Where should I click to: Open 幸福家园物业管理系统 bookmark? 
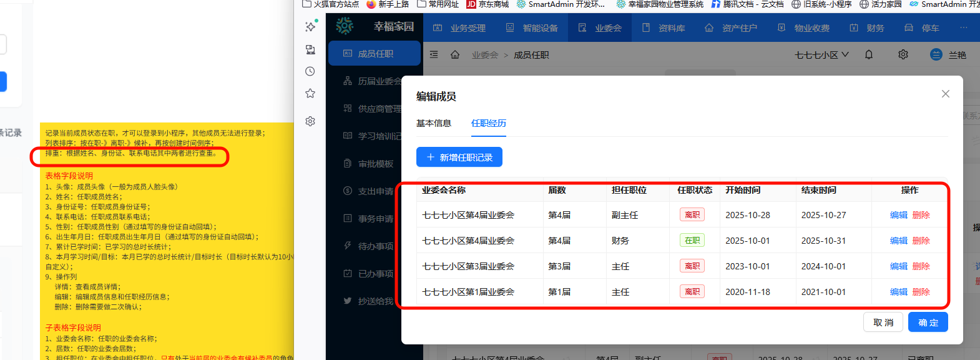[x=660, y=4]
